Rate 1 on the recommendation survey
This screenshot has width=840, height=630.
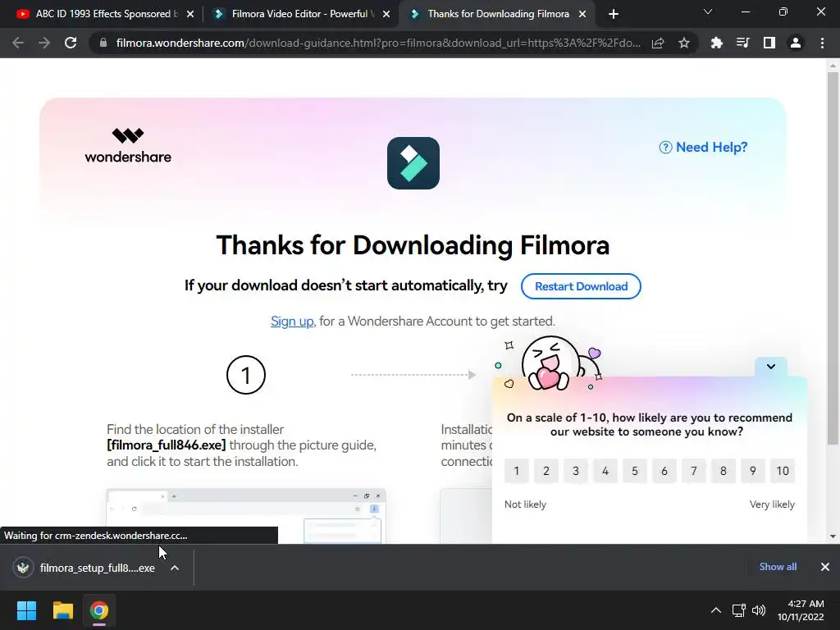pyautogui.click(x=517, y=471)
